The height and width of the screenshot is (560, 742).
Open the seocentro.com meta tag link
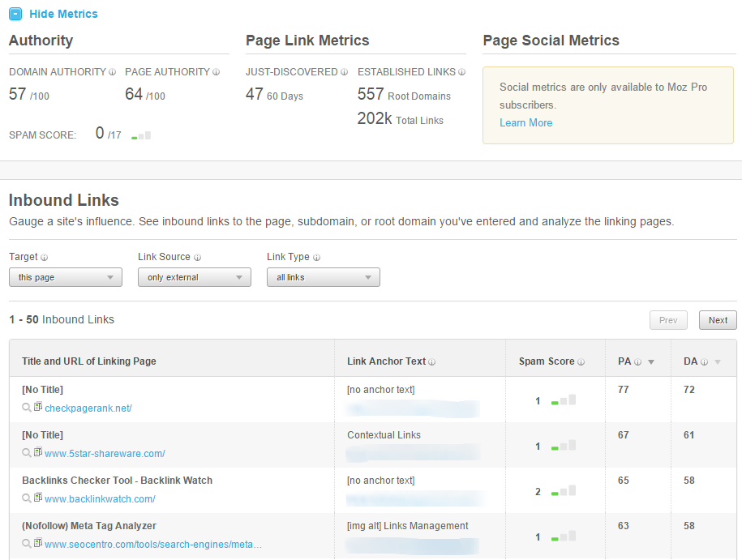(153, 545)
